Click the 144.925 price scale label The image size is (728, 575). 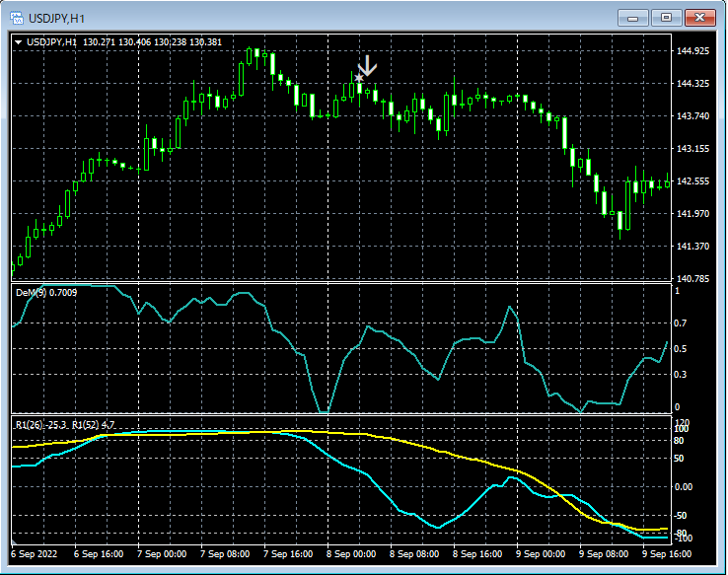click(x=693, y=51)
